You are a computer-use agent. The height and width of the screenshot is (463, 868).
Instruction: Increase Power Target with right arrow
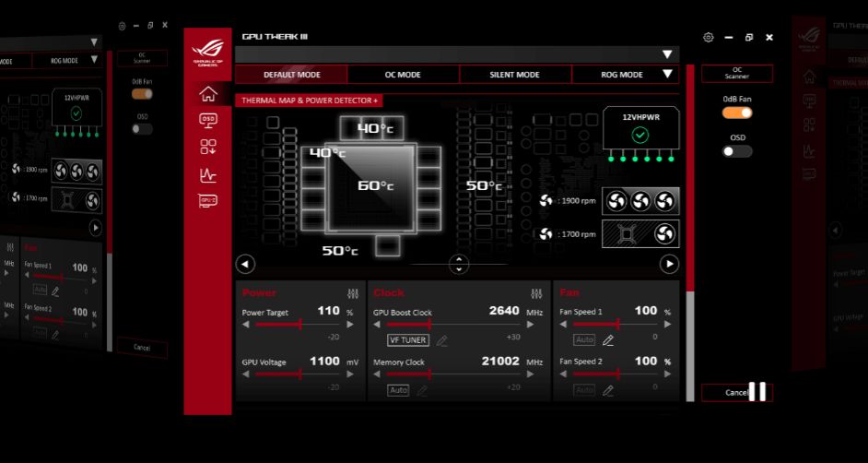tap(350, 325)
